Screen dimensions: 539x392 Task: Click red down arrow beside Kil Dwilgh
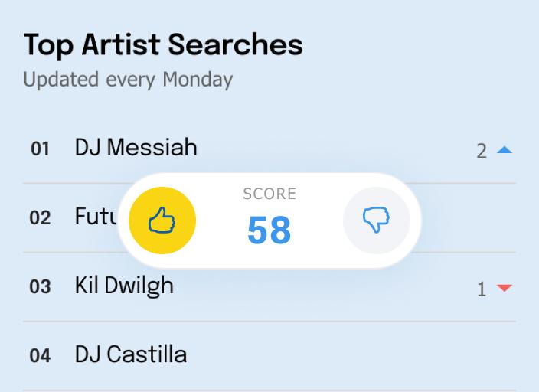(x=504, y=288)
